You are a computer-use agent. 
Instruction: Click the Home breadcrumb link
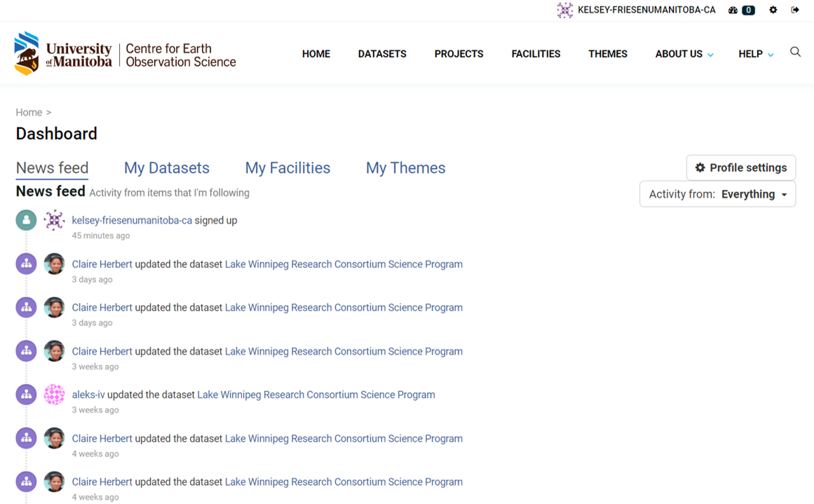point(29,112)
